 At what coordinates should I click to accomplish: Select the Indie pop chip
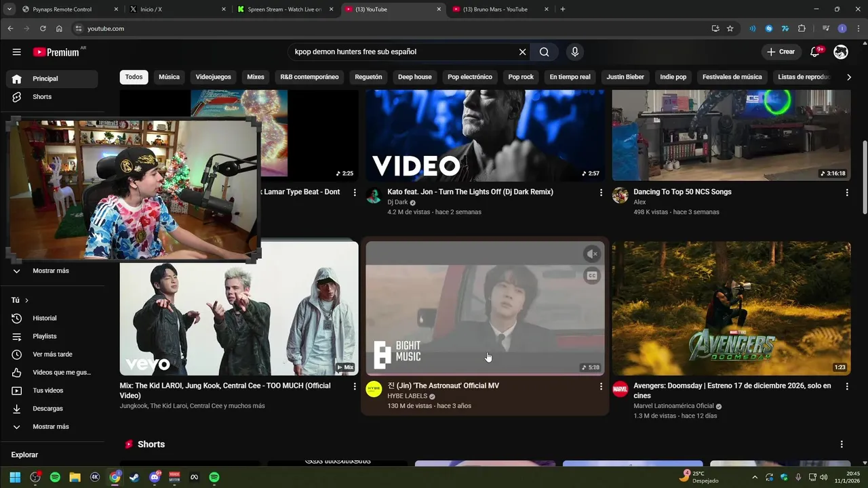pos(673,77)
